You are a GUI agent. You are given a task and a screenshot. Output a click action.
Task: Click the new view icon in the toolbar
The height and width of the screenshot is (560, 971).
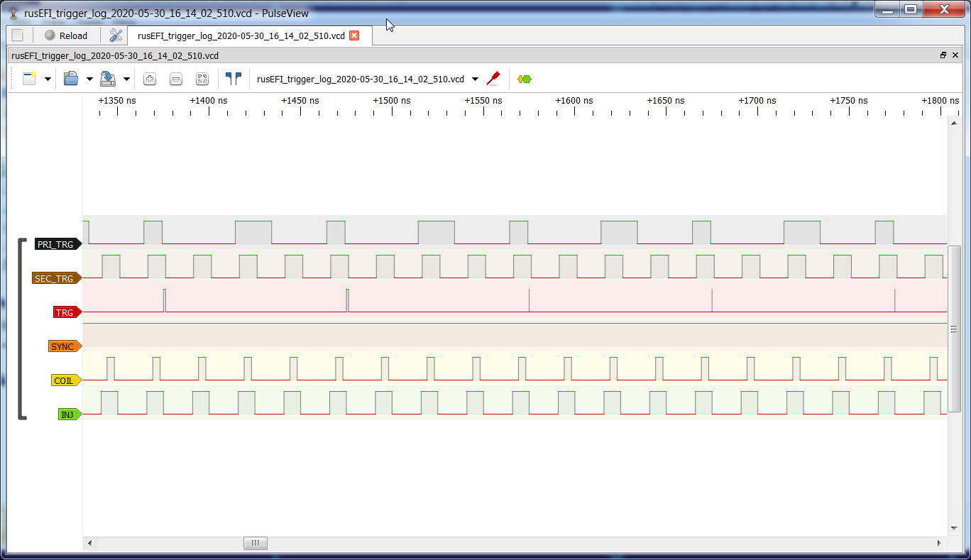[x=29, y=79]
